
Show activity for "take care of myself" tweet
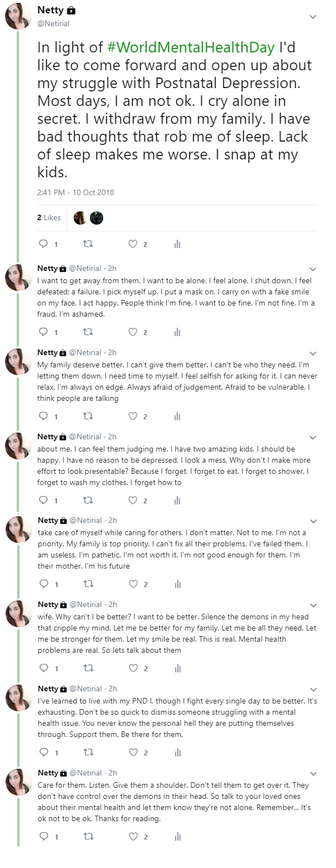177,584
